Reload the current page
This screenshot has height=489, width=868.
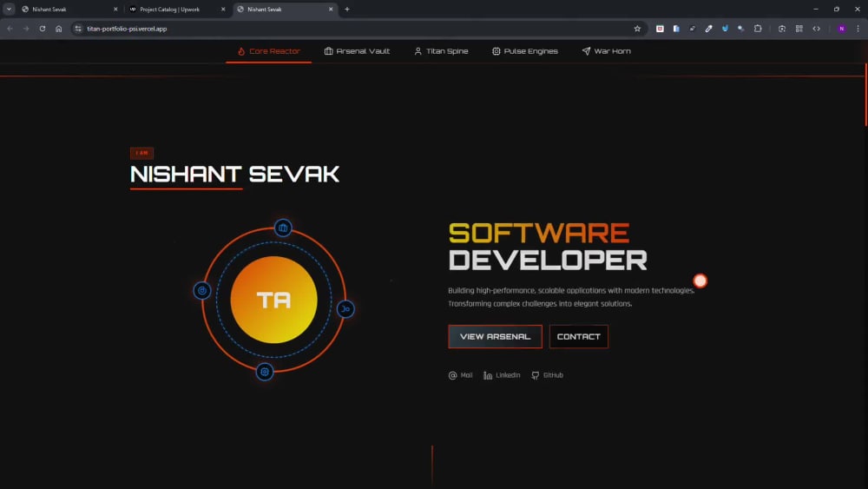(42, 29)
